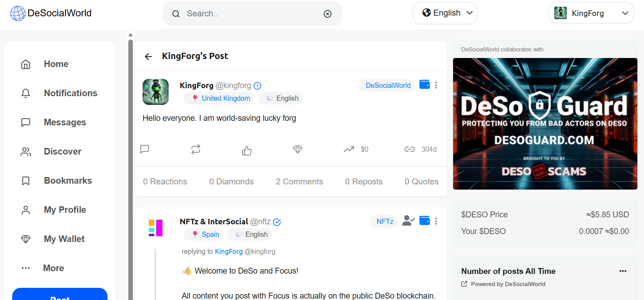Click the comment icon on KingForg's post
The height and width of the screenshot is (300, 644).
145,149
